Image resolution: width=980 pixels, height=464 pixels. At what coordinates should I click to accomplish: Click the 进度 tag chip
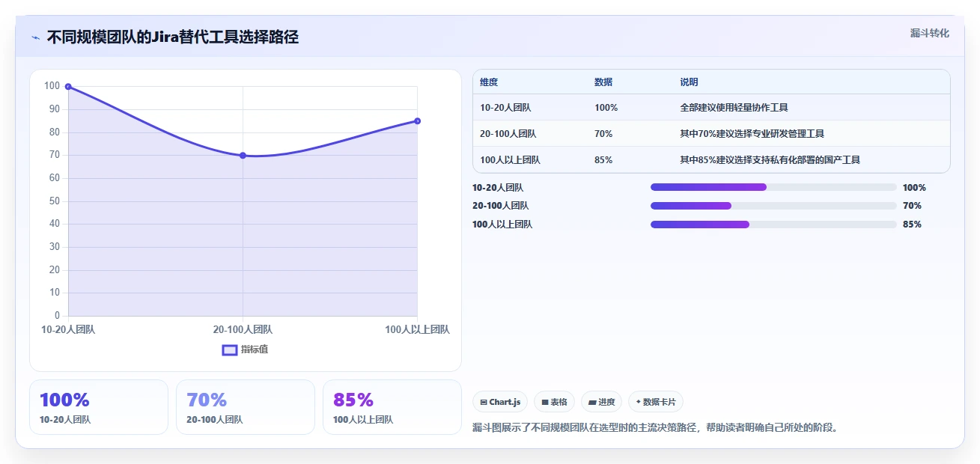(602, 402)
